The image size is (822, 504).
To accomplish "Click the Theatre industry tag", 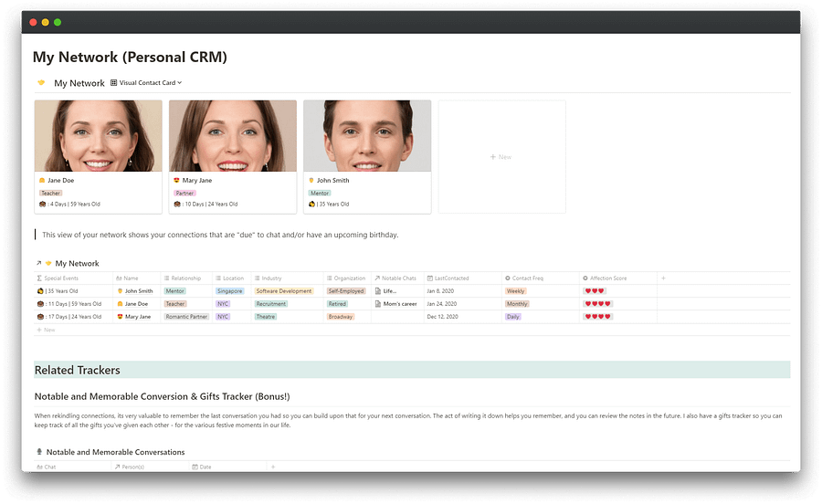I will point(266,317).
